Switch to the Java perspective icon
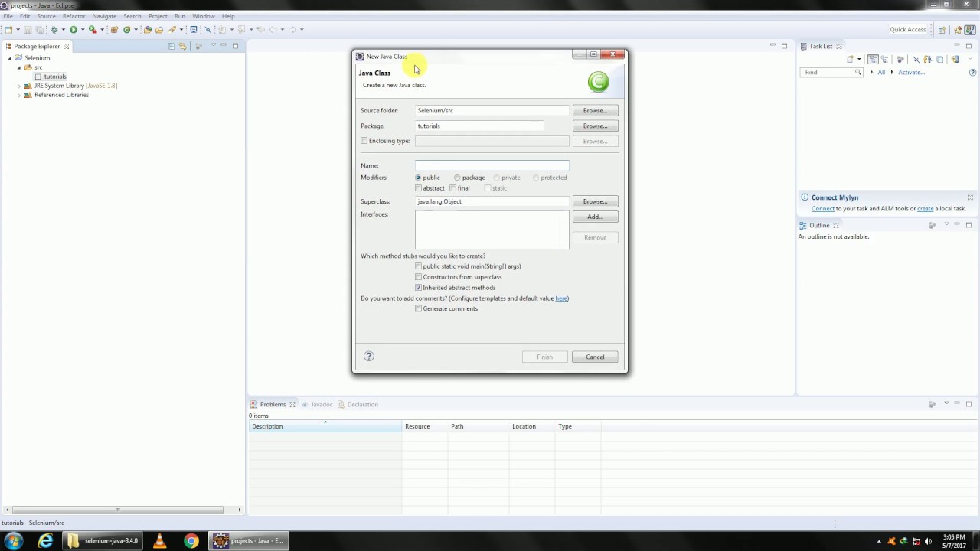The height and width of the screenshot is (551, 980). (x=970, y=30)
